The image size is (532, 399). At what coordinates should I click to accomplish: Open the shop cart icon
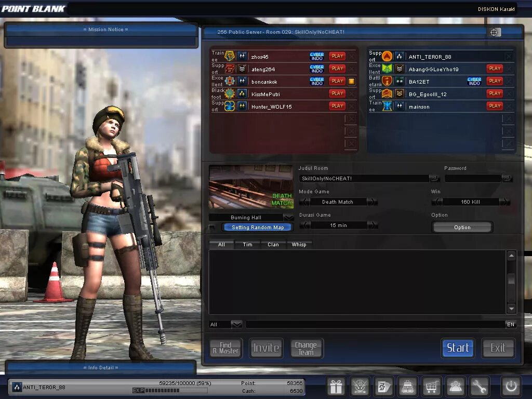(431, 386)
